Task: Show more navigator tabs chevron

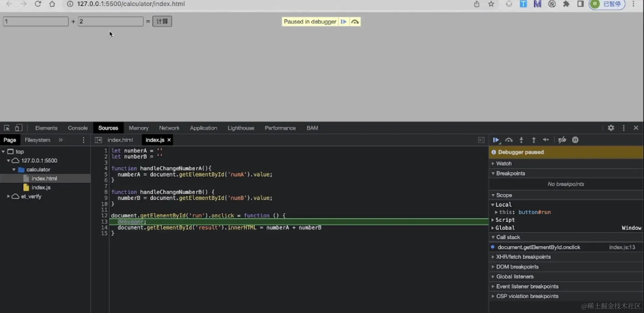Action: pyautogui.click(x=61, y=140)
